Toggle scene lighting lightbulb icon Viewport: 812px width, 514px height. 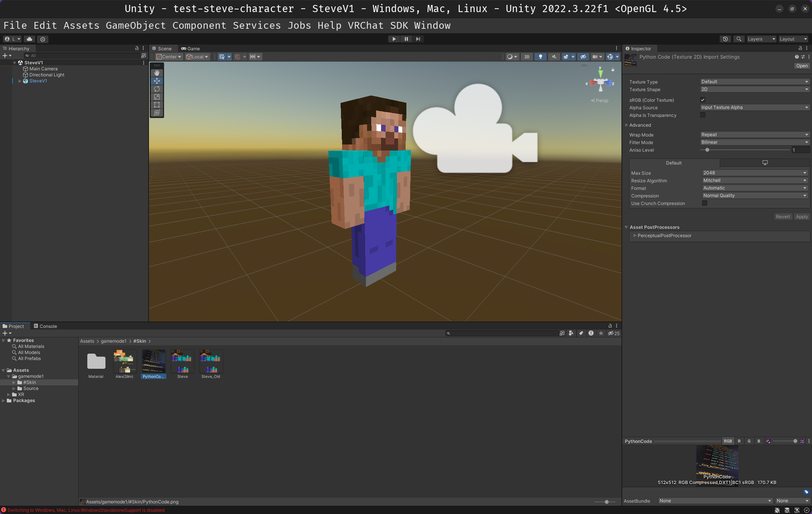[541, 57]
